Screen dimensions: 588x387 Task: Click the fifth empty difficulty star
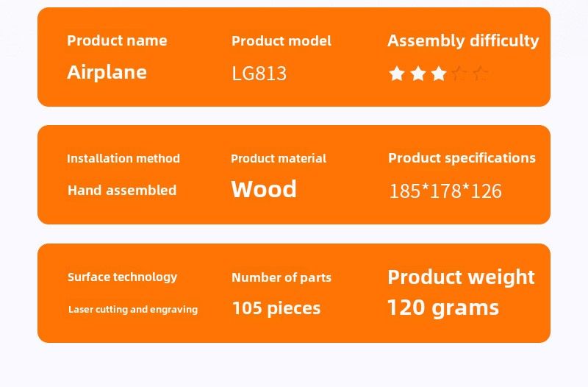pos(481,74)
